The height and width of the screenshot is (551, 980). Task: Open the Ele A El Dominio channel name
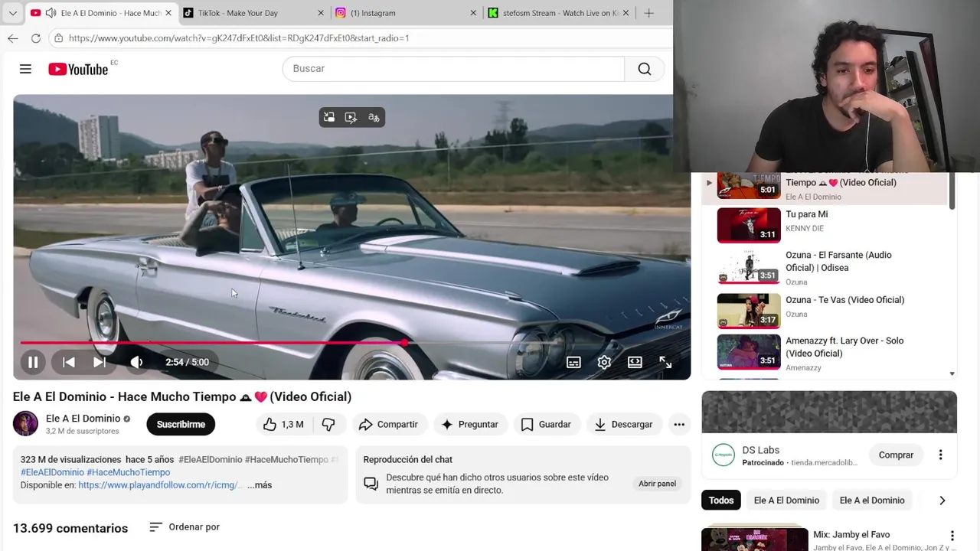pyautogui.click(x=83, y=419)
